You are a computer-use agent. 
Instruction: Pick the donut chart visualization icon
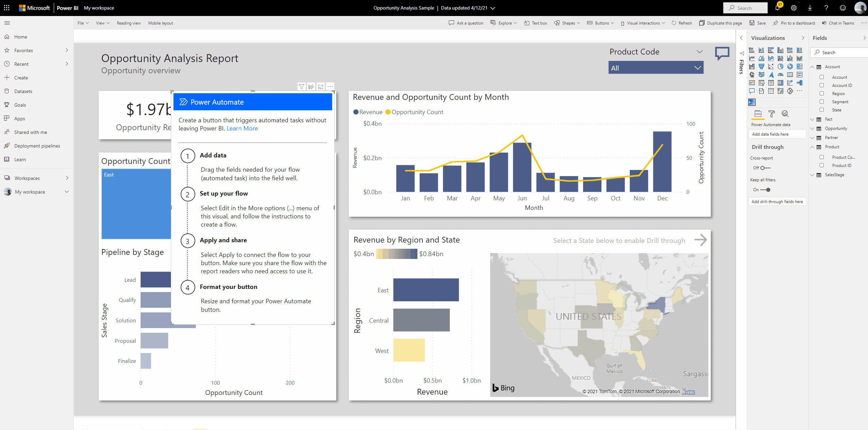(790, 66)
